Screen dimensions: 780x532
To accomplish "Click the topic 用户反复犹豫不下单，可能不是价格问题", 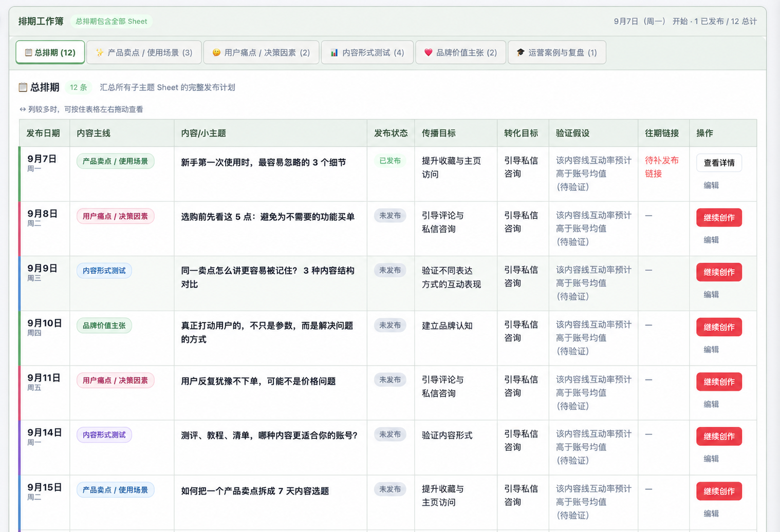I will tap(258, 382).
